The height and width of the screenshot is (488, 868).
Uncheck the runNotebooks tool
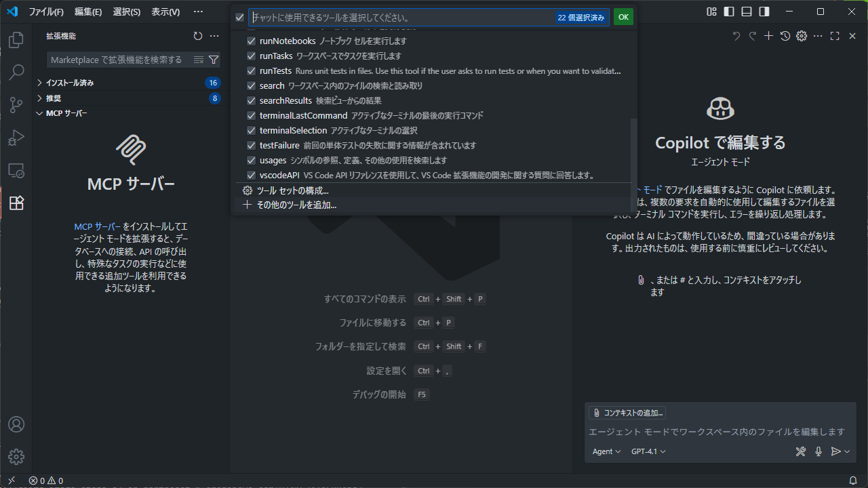(x=252, y=41)
